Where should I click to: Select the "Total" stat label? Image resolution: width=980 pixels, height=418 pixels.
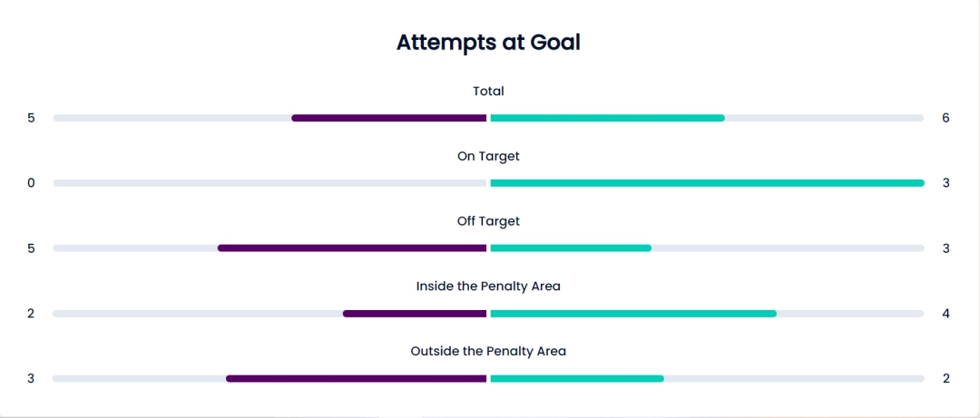point(488,91)
